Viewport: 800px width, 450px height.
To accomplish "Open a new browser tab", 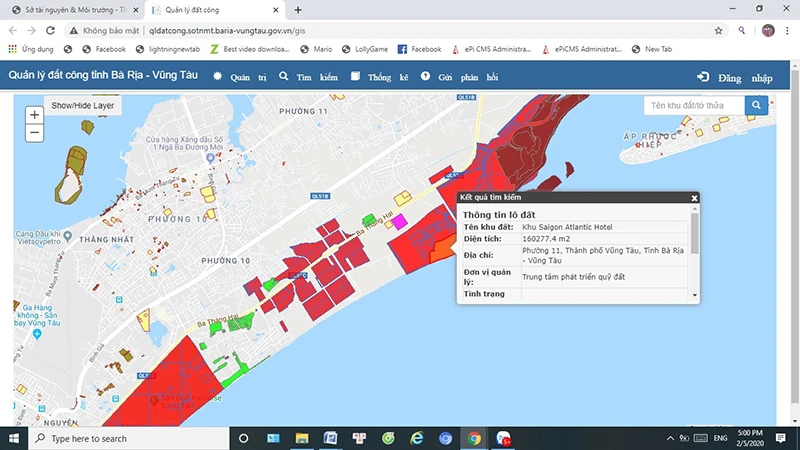I will tap(298, 9).
